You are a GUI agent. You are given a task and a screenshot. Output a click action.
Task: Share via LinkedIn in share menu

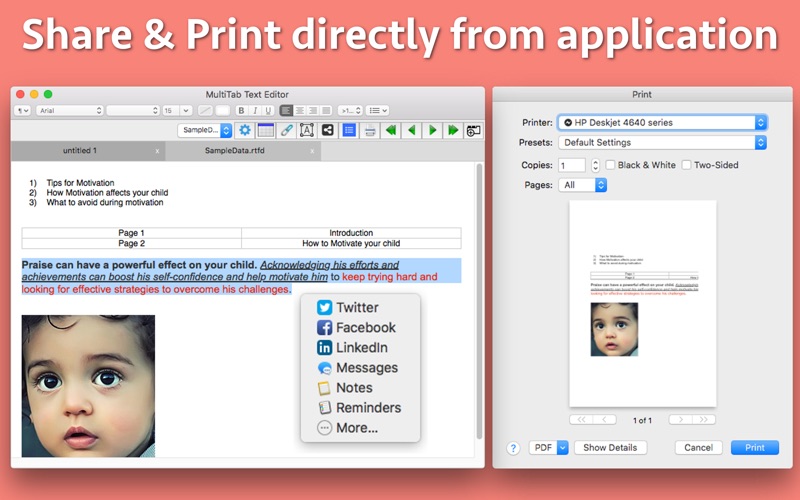click(x=353, y=347)
